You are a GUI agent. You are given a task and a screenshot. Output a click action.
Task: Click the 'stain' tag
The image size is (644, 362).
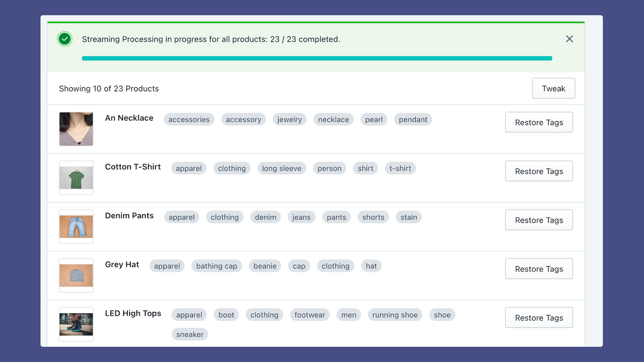tap(409, 217)
